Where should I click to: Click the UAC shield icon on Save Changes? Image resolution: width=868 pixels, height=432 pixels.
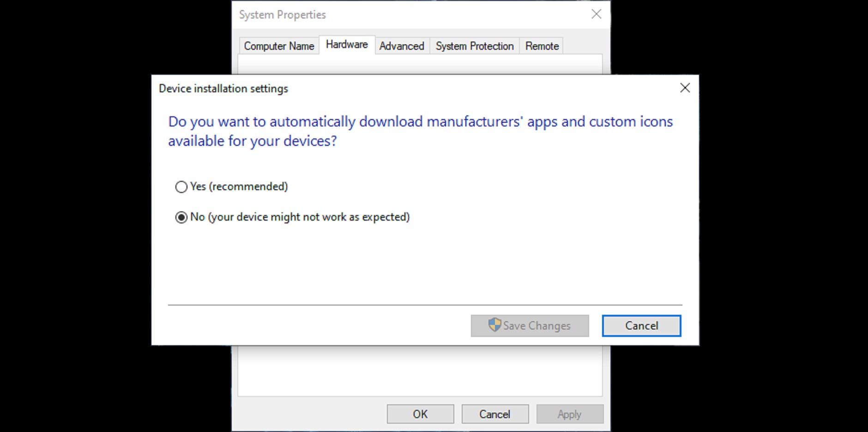coord(494,325)
